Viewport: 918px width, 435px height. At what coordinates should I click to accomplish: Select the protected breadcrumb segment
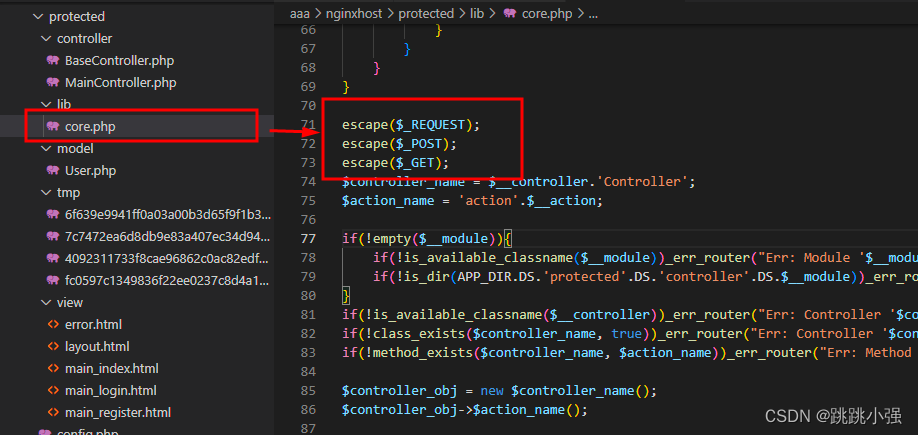pos(426,13)
